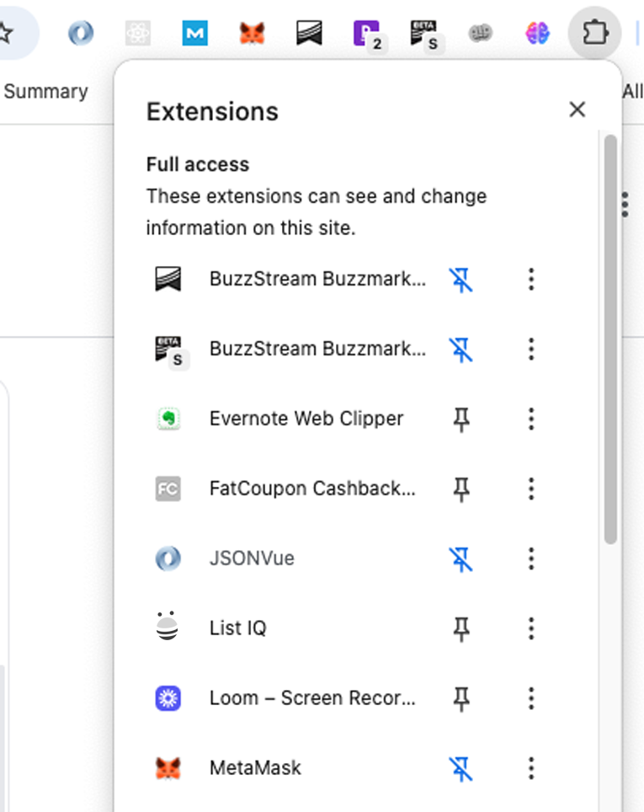Screen dimensions: 644x812
Task: Pin Loom Screen Recorder to toolbar
Action: click(460, 698)
